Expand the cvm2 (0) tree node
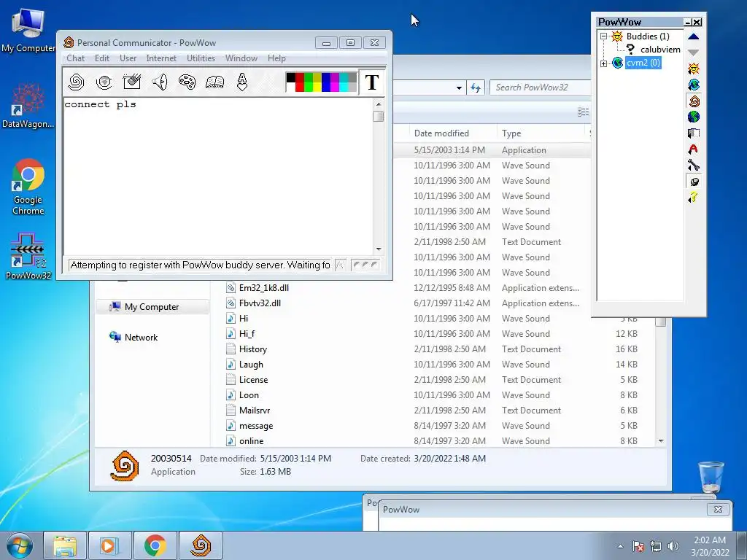 click(x=603, y=63)
